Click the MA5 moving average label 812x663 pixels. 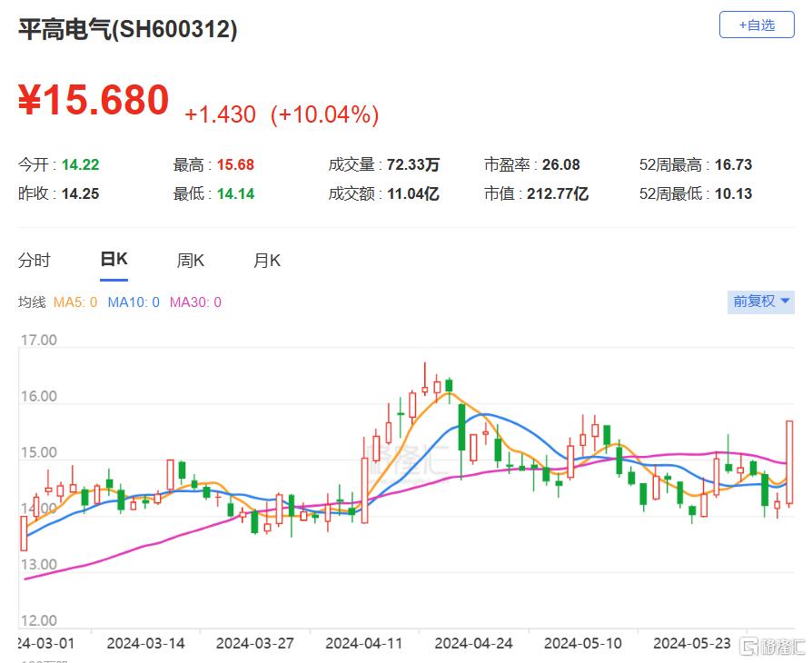tap(75, 302)
